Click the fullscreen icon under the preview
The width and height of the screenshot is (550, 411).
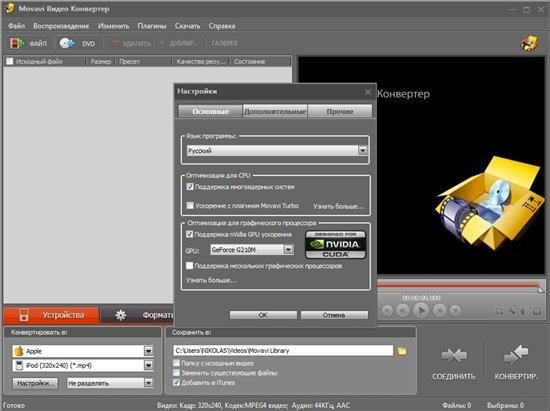click(x=499, y=311)
